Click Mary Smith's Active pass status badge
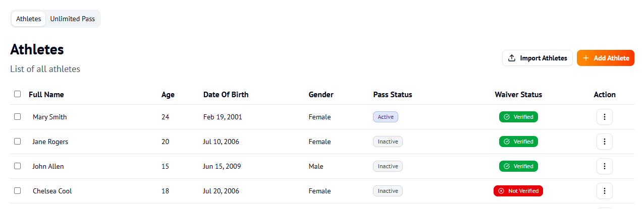Screen dimensions: 644x209 pyautogui.click(x=386, y=117)
